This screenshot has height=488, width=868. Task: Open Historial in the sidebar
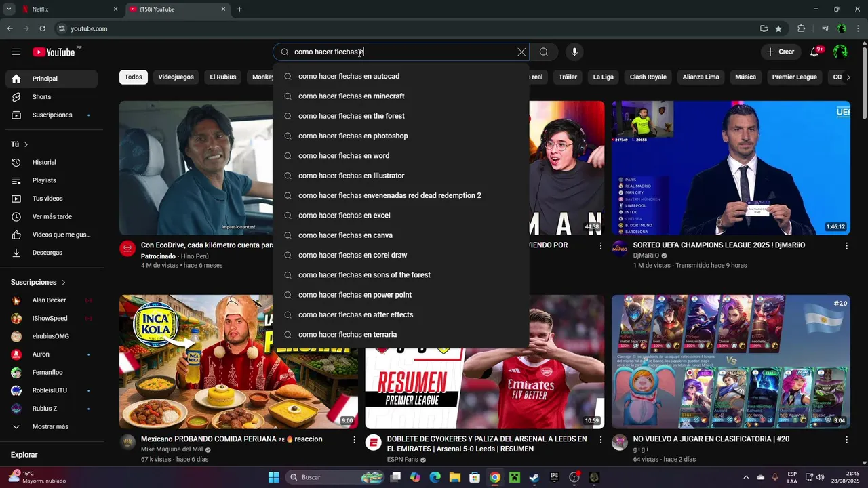point(52,163)
